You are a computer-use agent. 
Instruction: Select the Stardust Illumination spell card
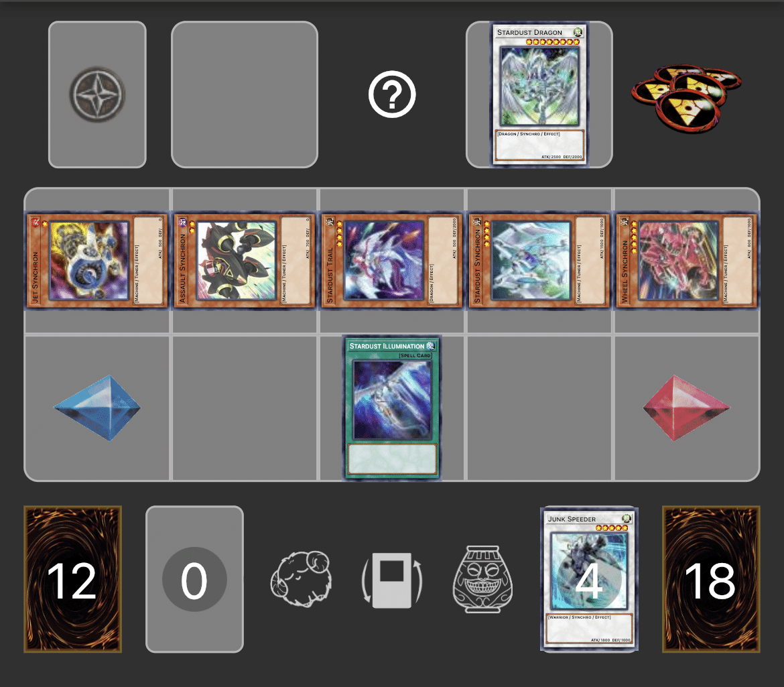coord(392,408)
